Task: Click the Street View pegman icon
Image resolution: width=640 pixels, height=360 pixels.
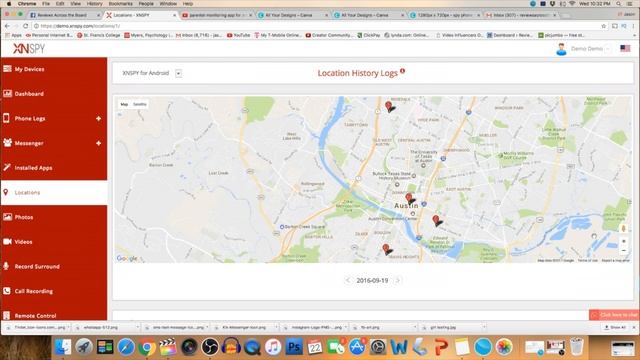Action: coord(623,229)
